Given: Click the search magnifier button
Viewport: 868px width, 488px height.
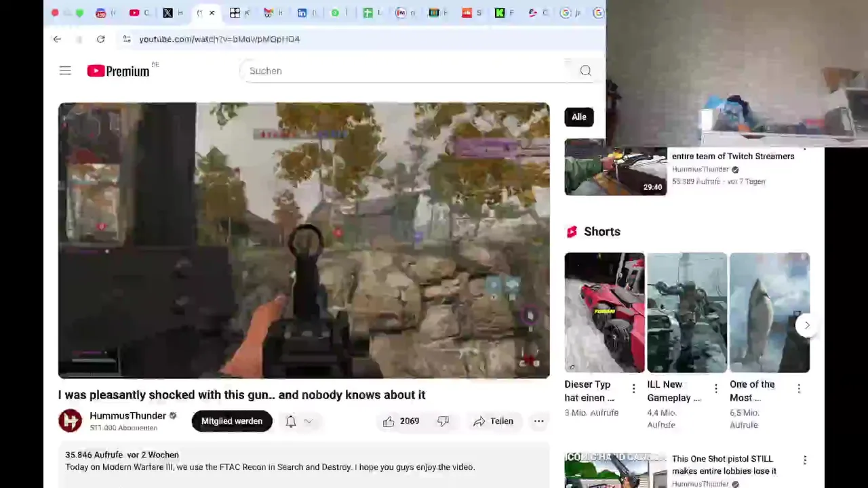Looking at the screenshot, I should tap(585, 70).
